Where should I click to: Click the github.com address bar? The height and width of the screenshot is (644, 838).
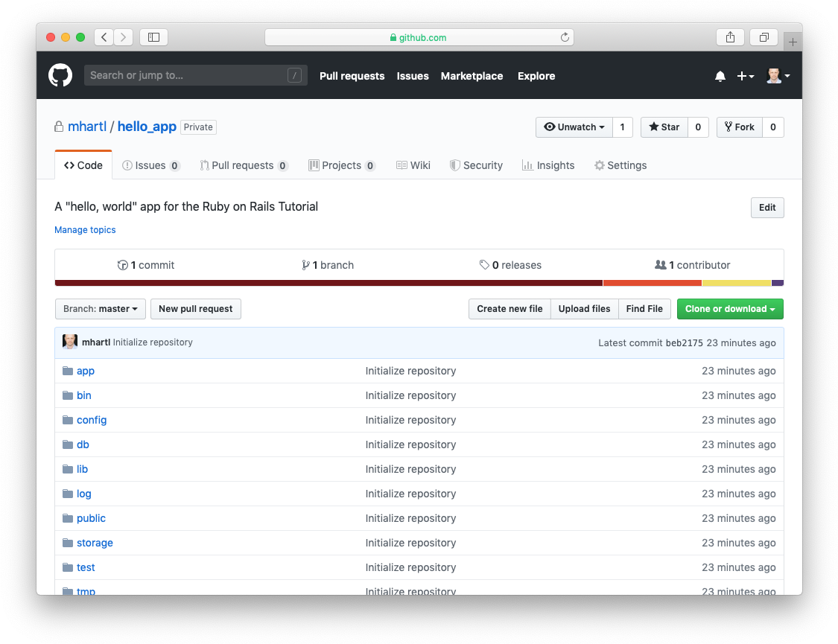pyautogui.click(x=419, y=37)
